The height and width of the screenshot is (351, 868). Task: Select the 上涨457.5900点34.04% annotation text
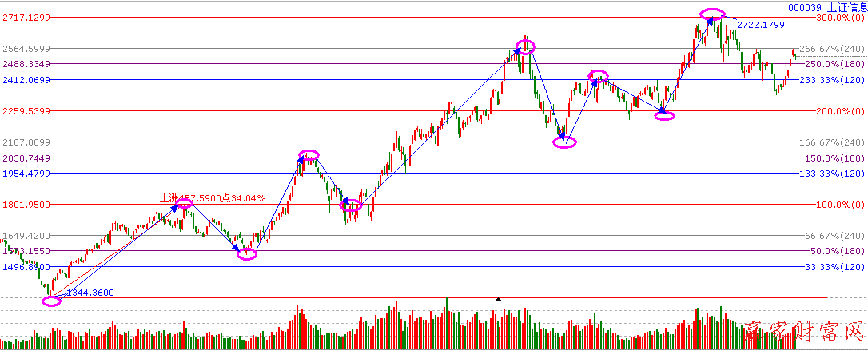coord(213,197)
